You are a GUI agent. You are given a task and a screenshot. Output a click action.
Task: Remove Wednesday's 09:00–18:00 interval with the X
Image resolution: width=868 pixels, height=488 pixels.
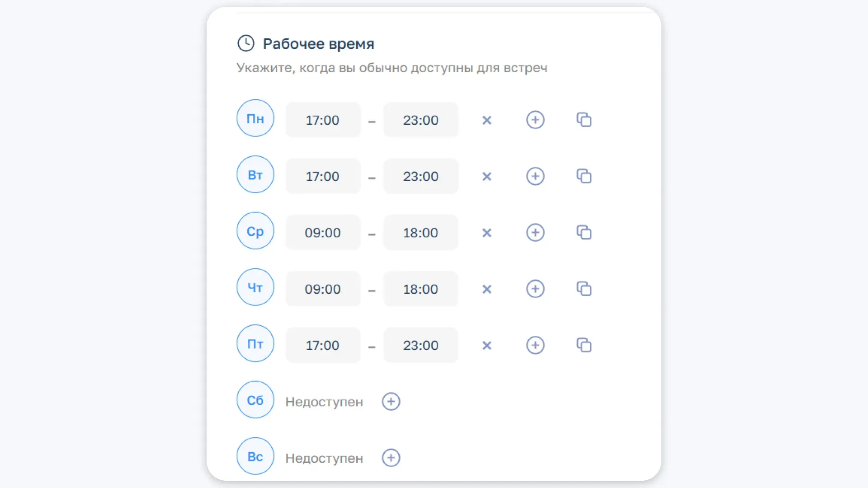[487, 233]
